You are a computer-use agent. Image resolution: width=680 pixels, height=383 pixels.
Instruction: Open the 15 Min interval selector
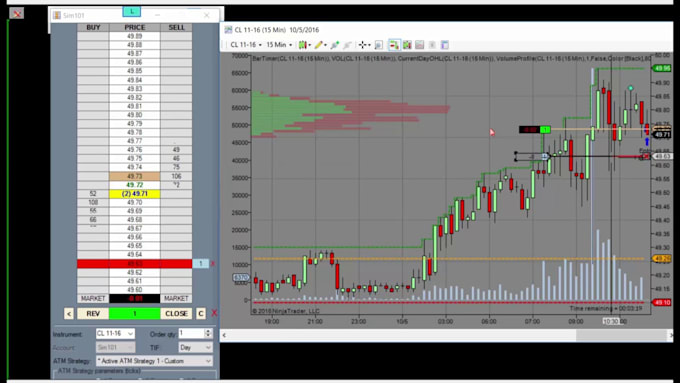click(x=279, y=45)
